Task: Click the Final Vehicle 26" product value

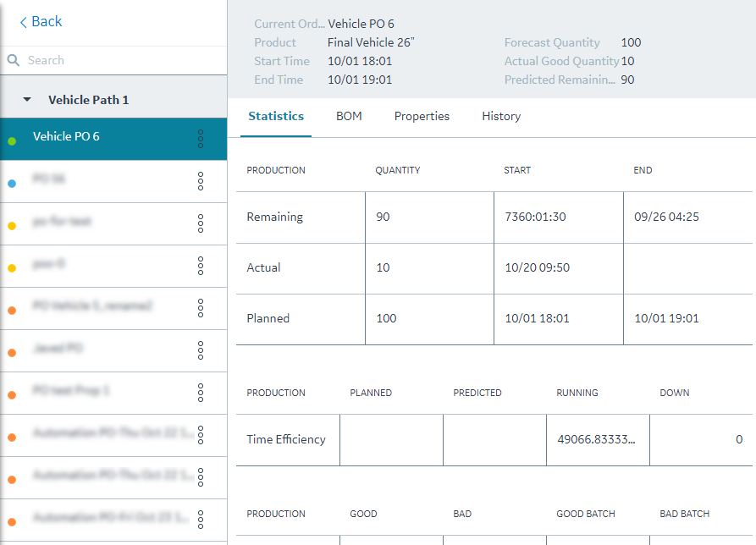Action: point(371,42)
